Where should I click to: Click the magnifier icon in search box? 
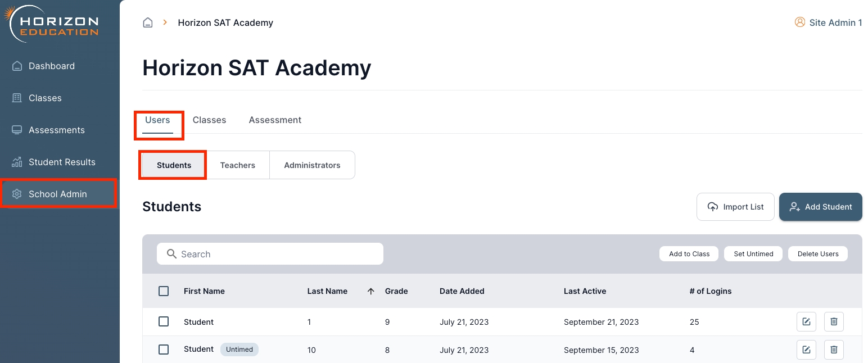(x=172, y=254)
